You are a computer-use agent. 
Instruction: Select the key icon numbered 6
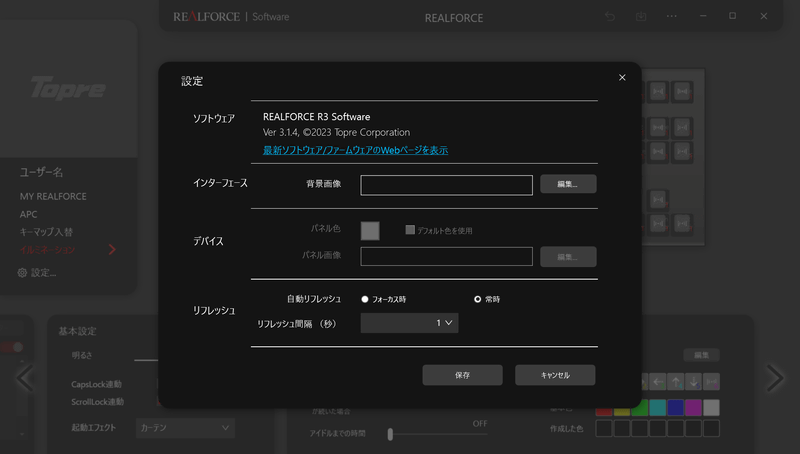point(711,382)
